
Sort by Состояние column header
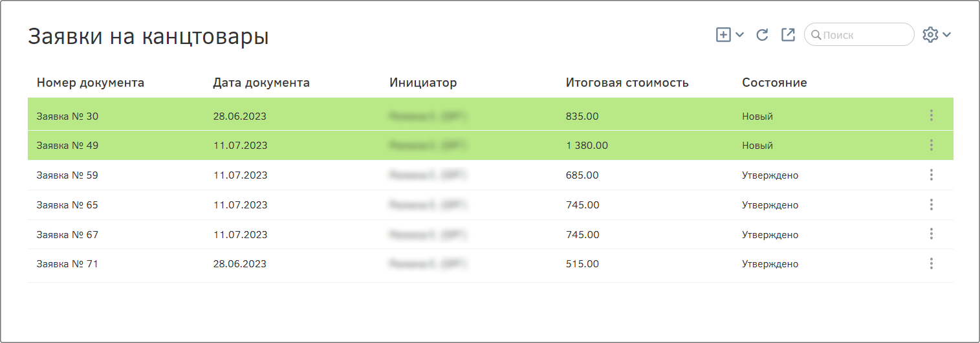click(774, 83)
